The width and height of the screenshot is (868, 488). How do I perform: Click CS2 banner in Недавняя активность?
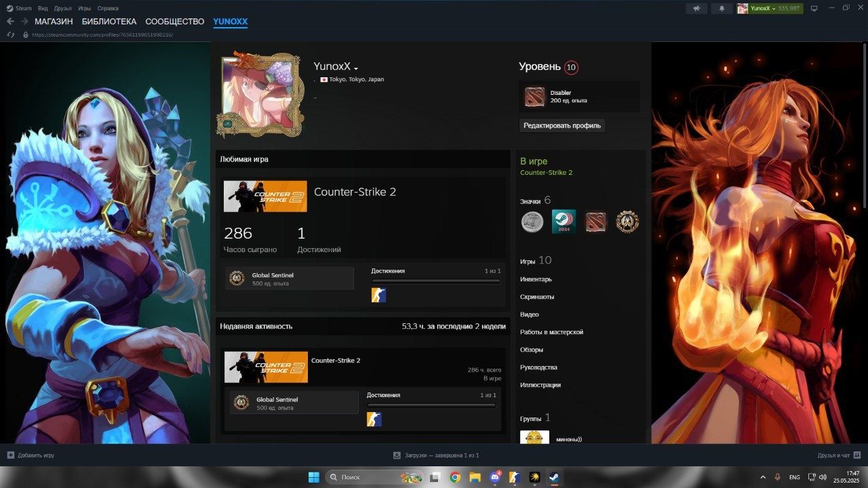(x=266, y=367)
